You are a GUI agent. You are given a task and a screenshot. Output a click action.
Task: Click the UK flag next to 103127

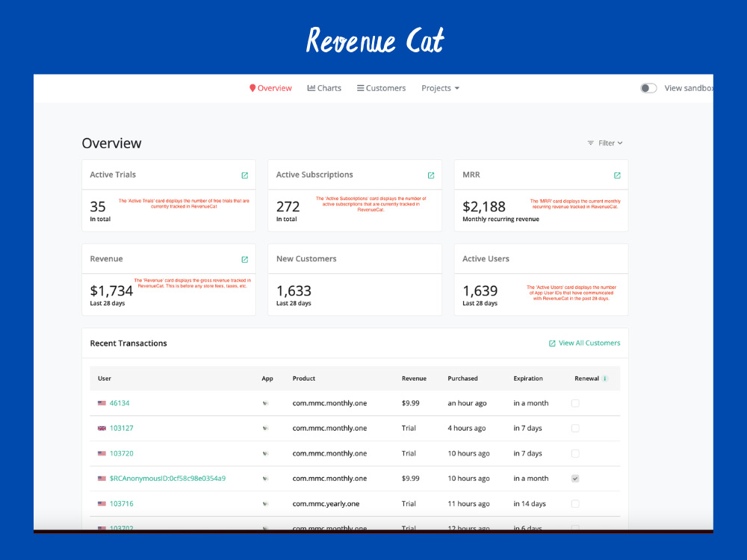102,428
